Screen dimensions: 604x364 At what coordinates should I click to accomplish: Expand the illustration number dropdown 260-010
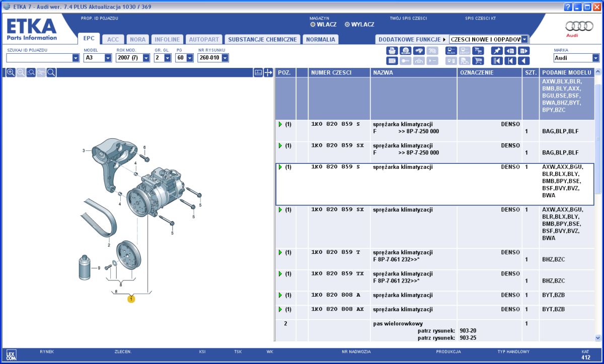[x=225, y=58]
